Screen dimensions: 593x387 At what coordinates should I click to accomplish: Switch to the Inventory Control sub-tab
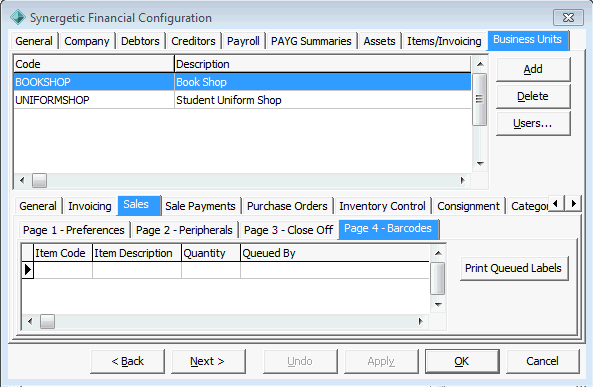[x=382, y=206]
